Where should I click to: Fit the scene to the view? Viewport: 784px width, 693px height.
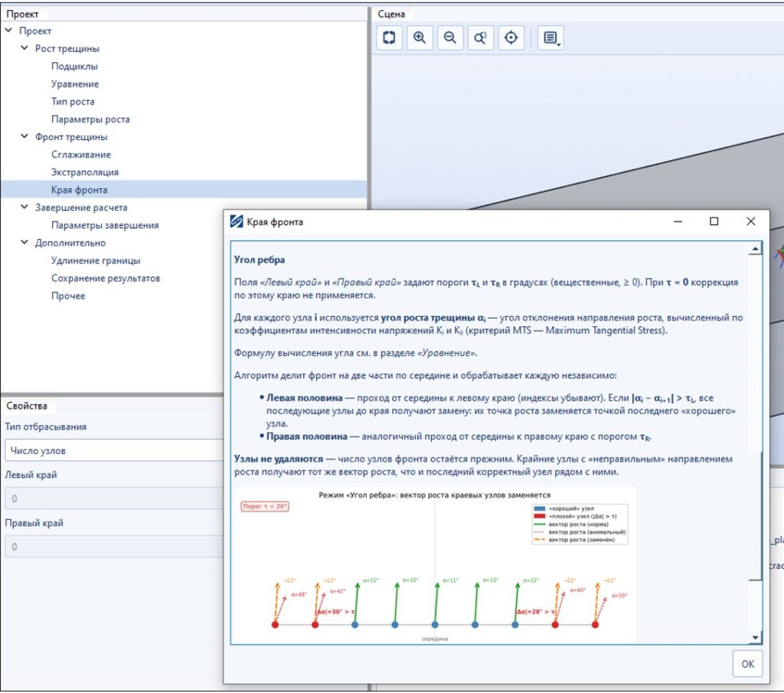389,38
